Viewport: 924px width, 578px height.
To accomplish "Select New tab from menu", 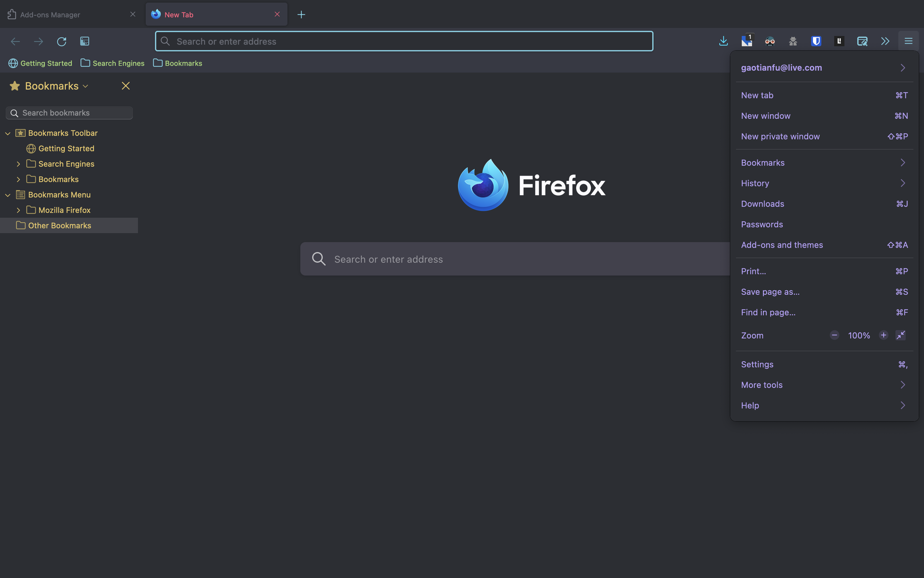I will tap(824, 95).
